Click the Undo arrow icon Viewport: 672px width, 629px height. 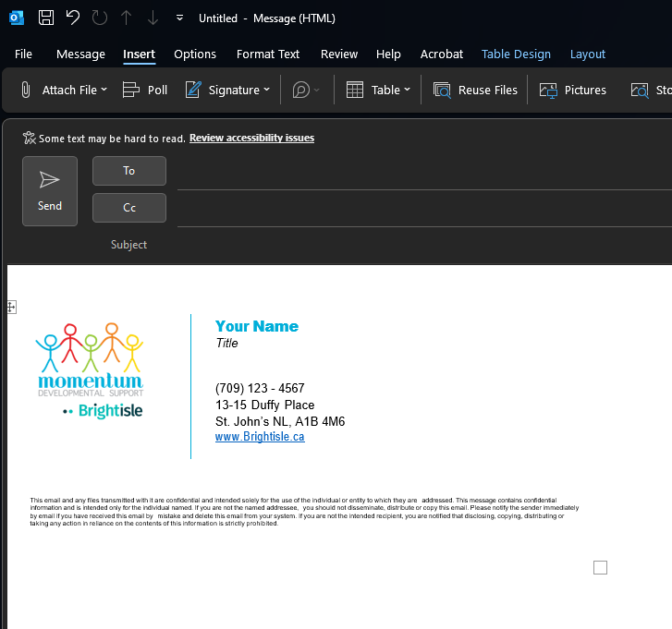(x=73, y=18)
